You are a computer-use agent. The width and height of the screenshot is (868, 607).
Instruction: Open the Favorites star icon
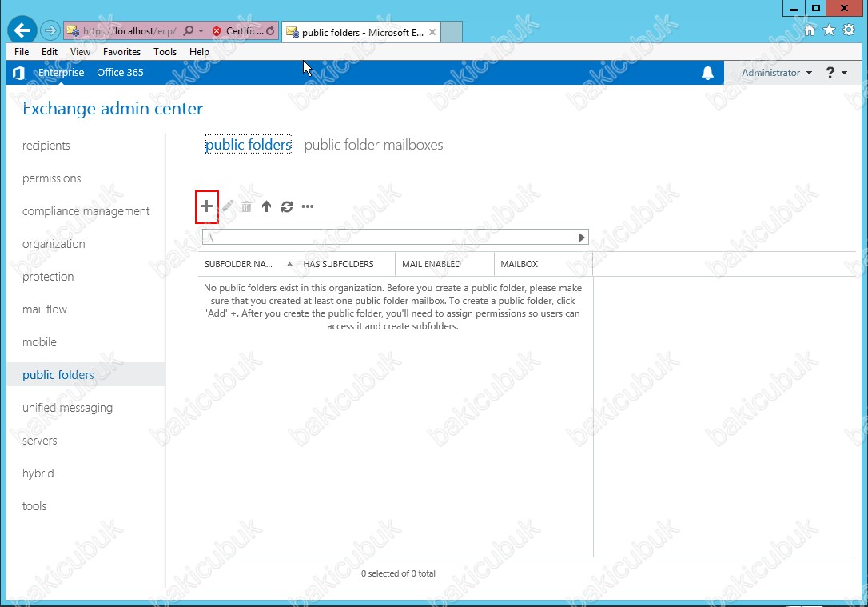tap(829, 30)
